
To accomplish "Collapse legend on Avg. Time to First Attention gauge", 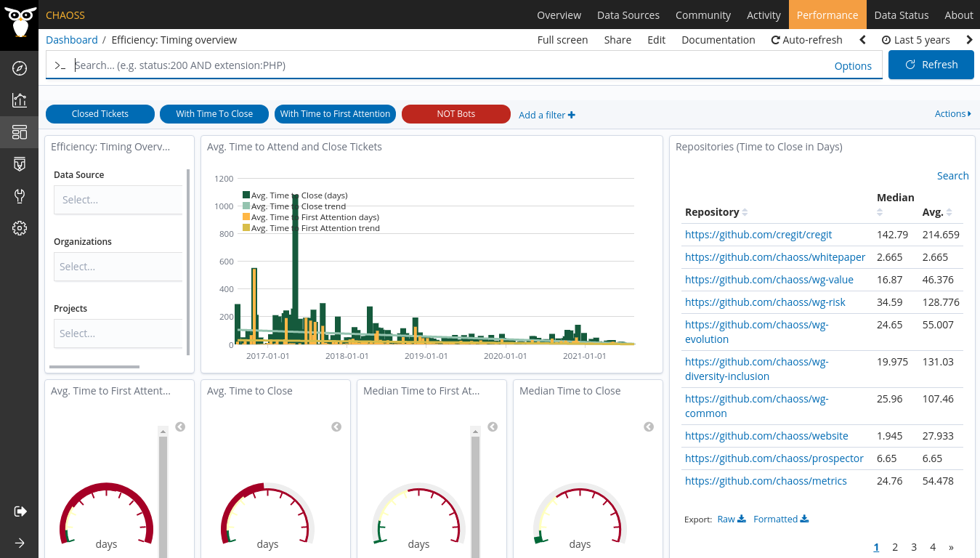I will [x=180, y=426].
